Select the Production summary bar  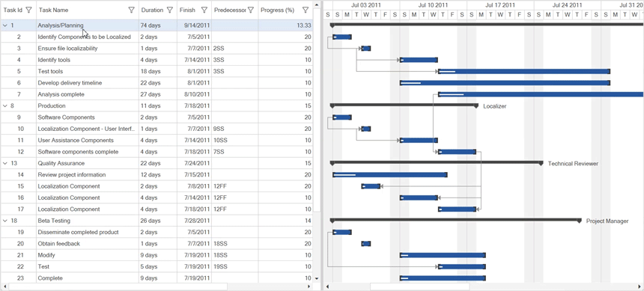point(404,105)
